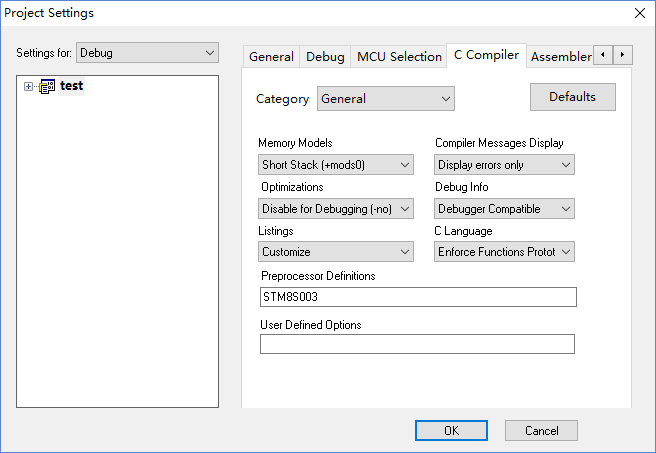Open Compiler Messages Display dropdown
The width and height of the screenshot is (656, 453).
(x=504, y=165)
